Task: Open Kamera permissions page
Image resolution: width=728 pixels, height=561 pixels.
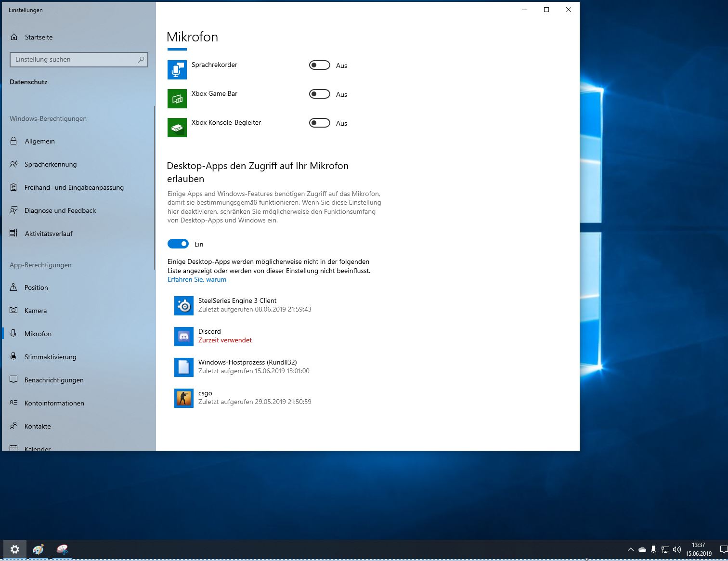Action: click(78, 311)
